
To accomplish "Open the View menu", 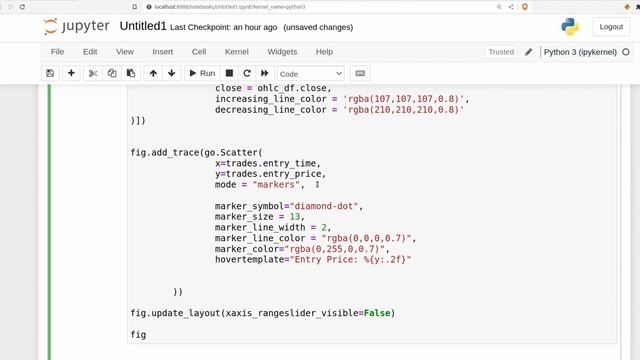I will pyautogui.click(x=124, y=52).
